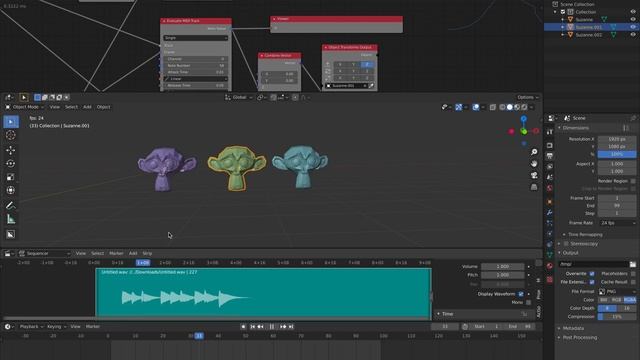The height and width of the screenshot is (360, 640).
Task: Switch to wireframe viewport shading
Action: pyautogui.click(x=502, y=107)
